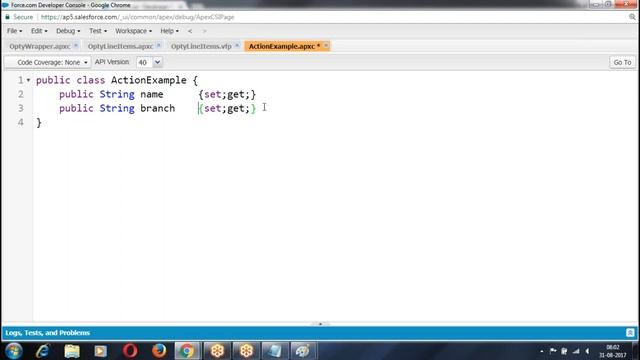This screenshot has height=360, width=640.
Task: Close the OptyLineItems.apxc tab
Action: pyautogui.click(x=159, y=45)
